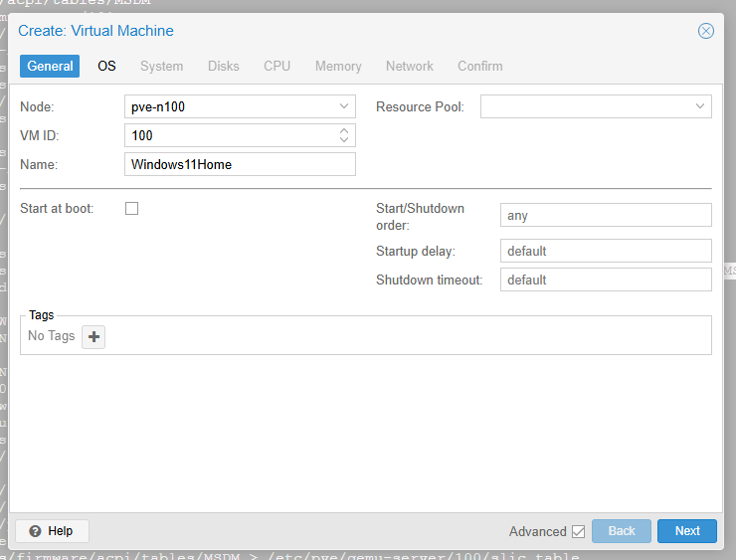This screenshot has height=560, width=736.
Task: Click the Name field containing Windows11Home
Action: tap(240, 164)
